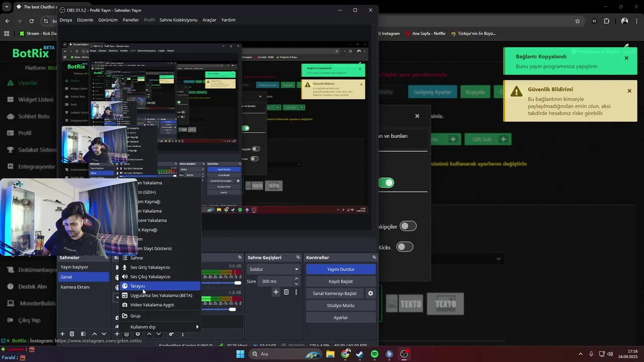Add transition with plus icon in Sahne Geçişleri
The image size is (644, 362).
[276, 292]
